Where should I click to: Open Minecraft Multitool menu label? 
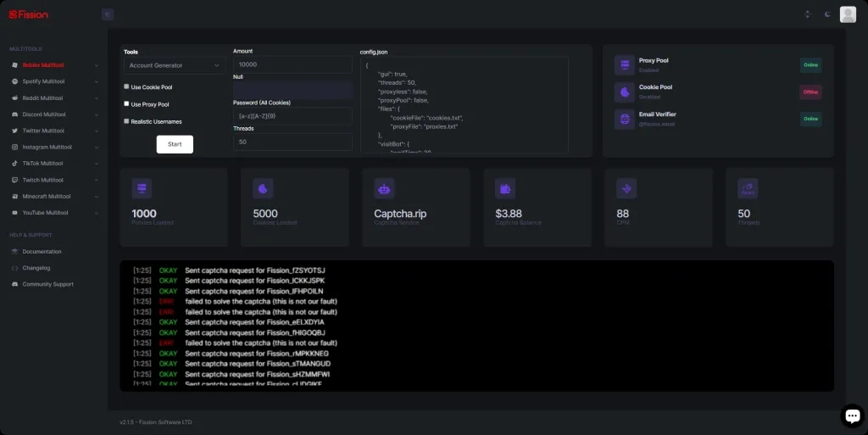[x=47, y=197]
